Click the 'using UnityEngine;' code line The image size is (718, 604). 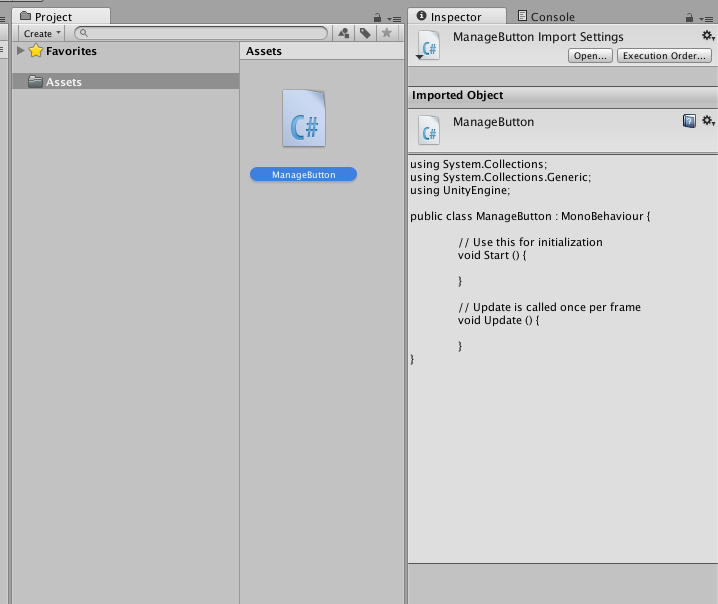tap(460, 190)
